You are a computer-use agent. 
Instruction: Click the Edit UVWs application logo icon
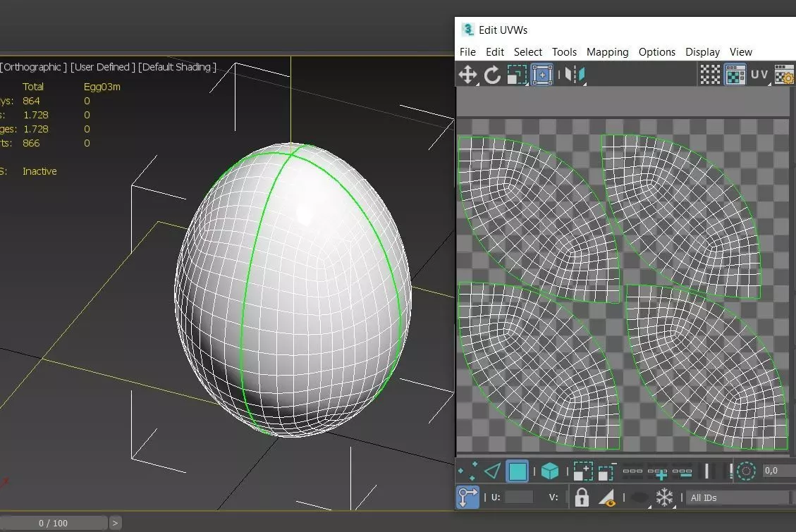click(467, 30)
